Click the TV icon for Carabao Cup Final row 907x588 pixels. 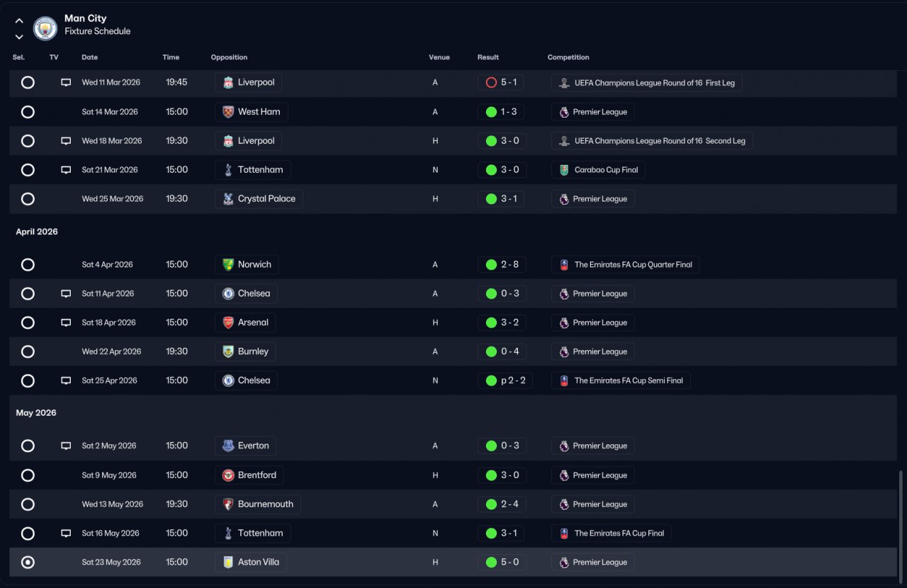(x=66, y=170)
